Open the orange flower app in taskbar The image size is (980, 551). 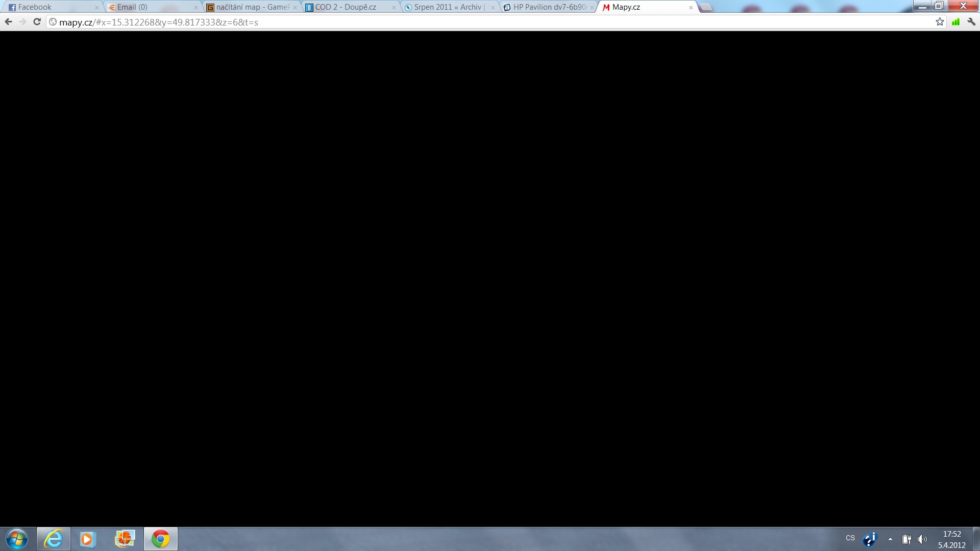tap(125, 539)
